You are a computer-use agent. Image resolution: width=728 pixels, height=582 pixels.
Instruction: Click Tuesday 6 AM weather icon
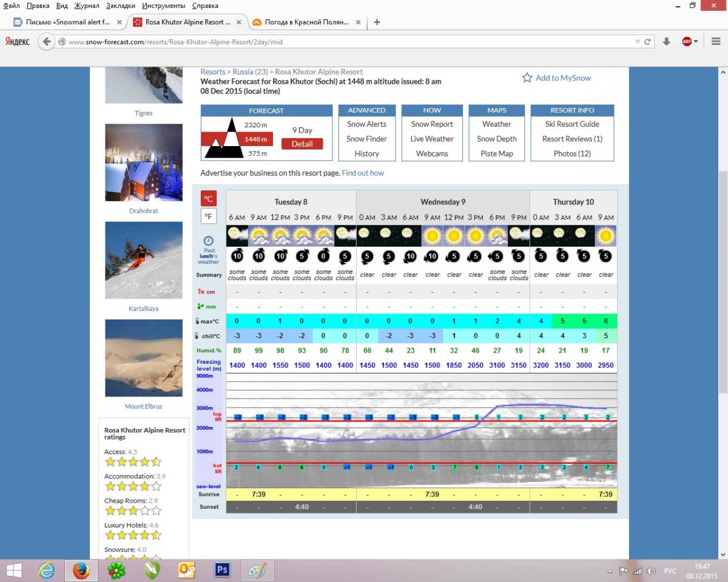click(237, 235)
